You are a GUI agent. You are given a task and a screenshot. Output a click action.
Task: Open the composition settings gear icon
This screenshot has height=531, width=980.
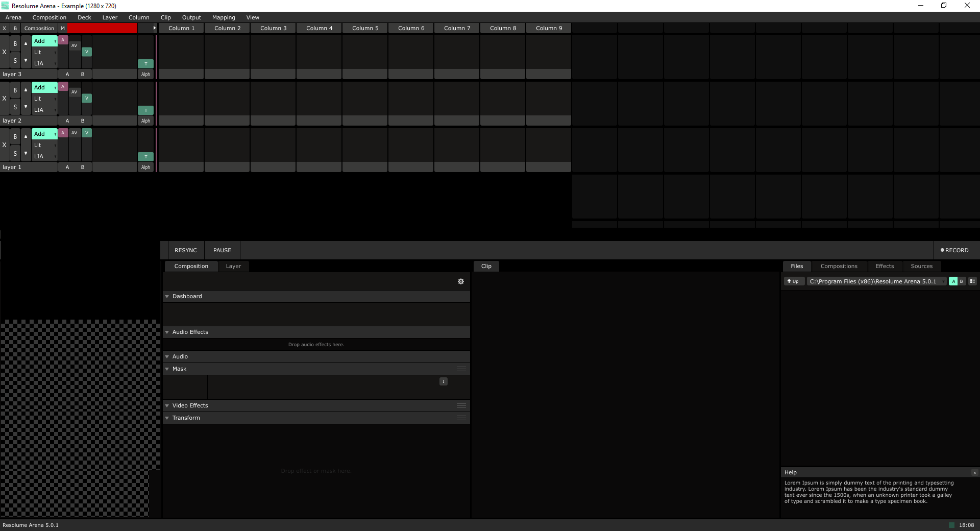tap(461, 281)
